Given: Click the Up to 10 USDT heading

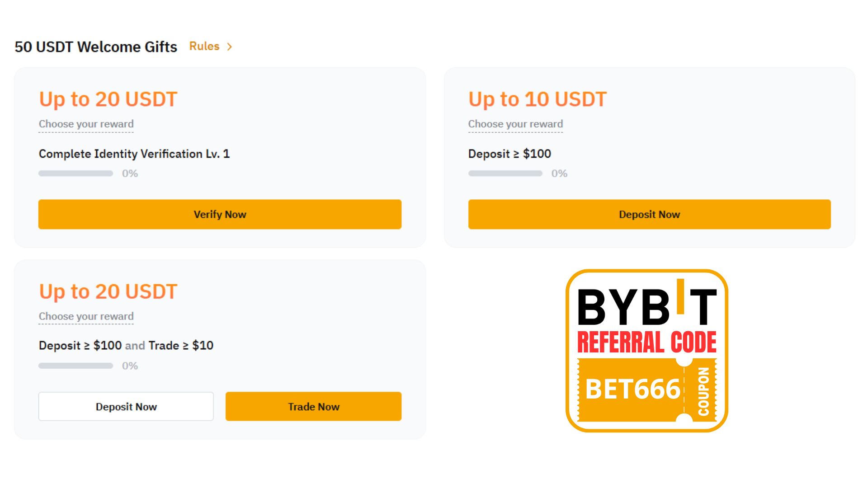Looking at the screenshot, I should pos(537,99).
